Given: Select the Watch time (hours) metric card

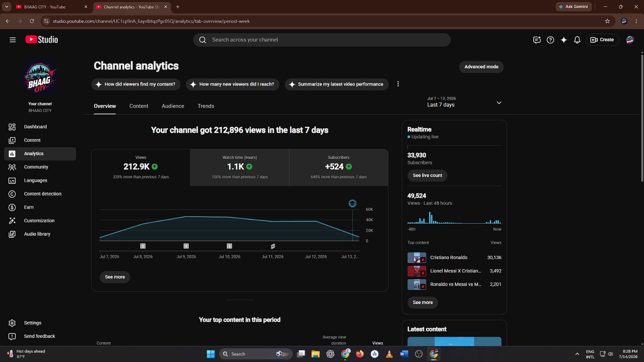Looking at the screenshot, I should pyautogui.click(x=239, y=168).
